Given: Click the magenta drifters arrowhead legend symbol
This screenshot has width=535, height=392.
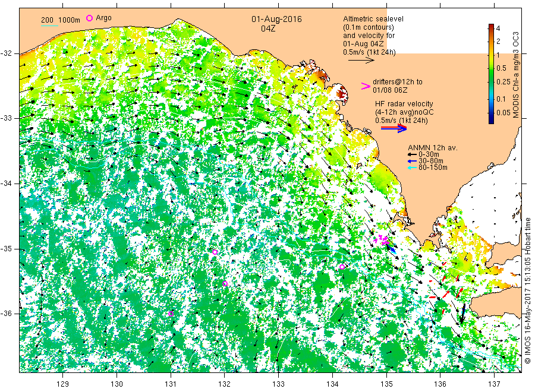Looking at the screenshot, I should coord(366,86).
